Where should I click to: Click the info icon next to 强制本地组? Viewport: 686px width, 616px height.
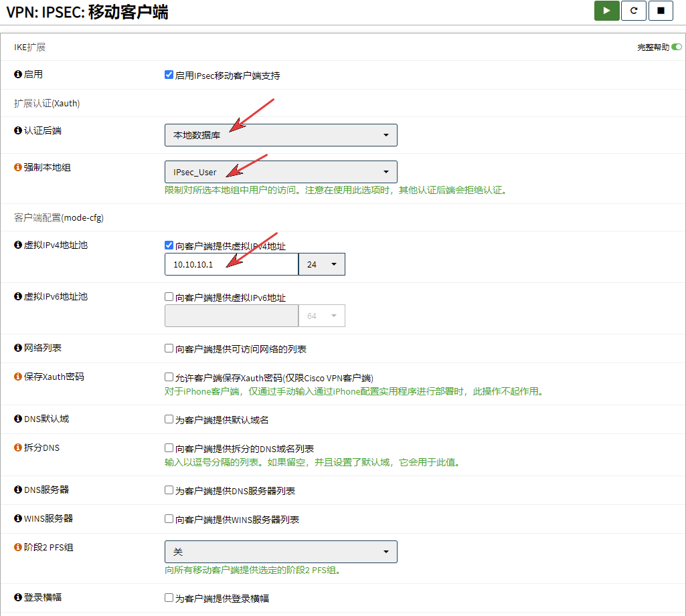[18, 167]
